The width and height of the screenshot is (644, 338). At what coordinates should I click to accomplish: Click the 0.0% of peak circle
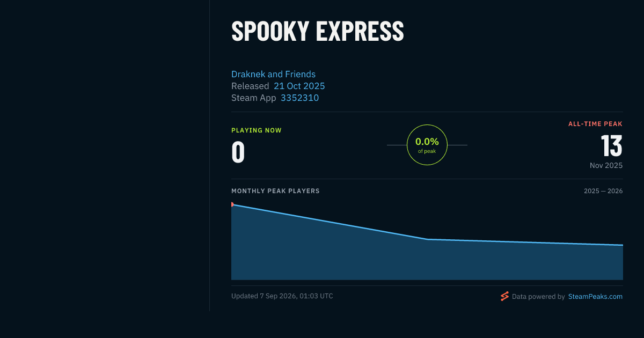(427, 145)
